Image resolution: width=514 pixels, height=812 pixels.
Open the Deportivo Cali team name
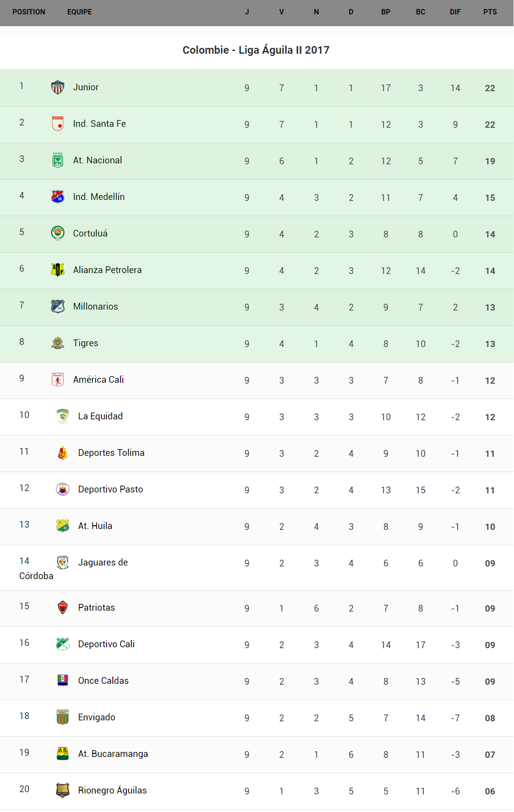point(106,644)
